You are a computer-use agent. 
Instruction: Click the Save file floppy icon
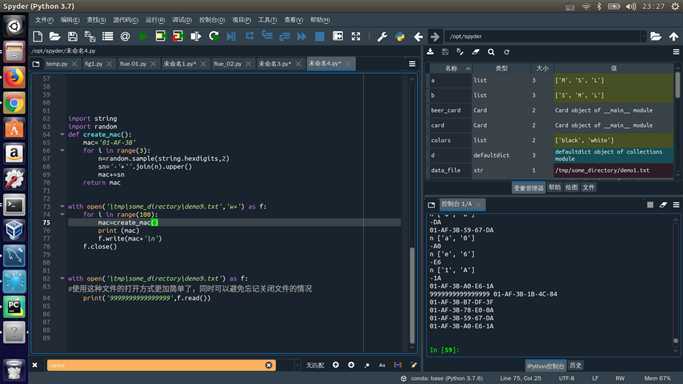(x=72, y=37)
